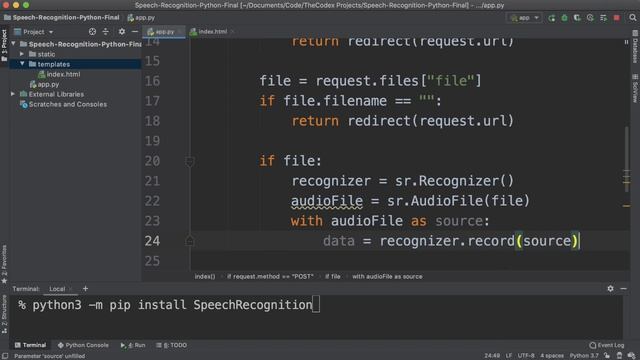Open the Project view dropdown

[x=33, y=32]
